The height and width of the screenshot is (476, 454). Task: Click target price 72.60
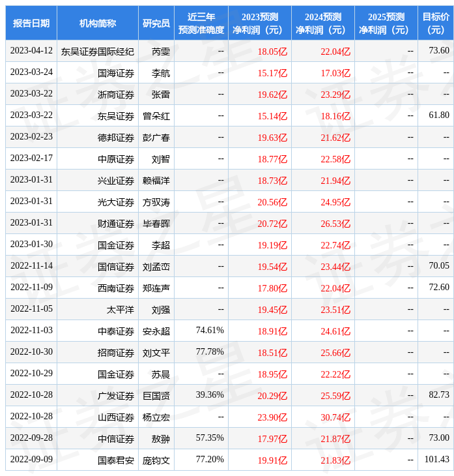coord(439,287)
